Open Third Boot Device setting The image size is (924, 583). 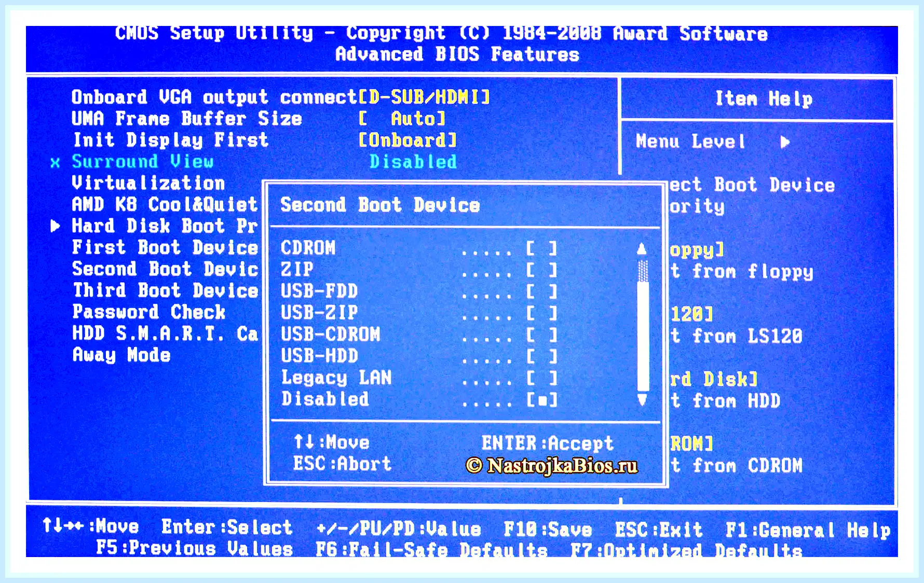[x=166, y=290]
